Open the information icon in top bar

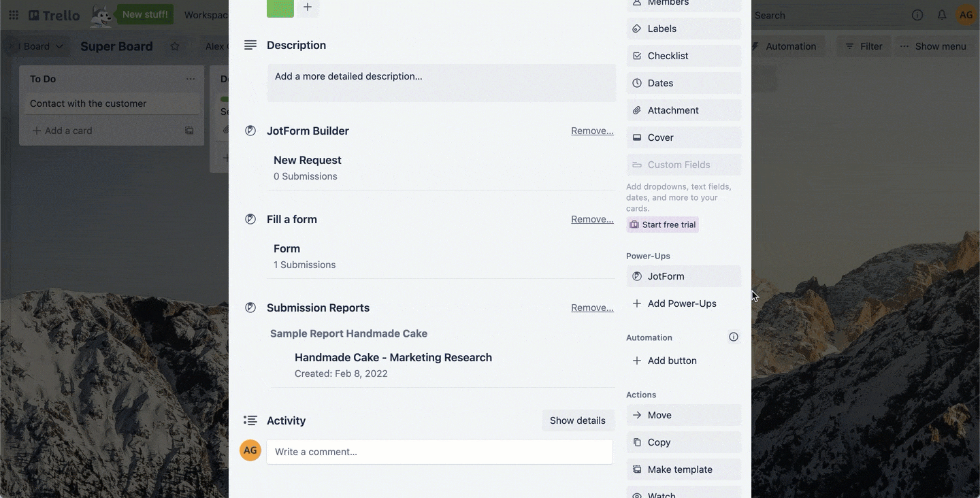[x=917, y=15]
